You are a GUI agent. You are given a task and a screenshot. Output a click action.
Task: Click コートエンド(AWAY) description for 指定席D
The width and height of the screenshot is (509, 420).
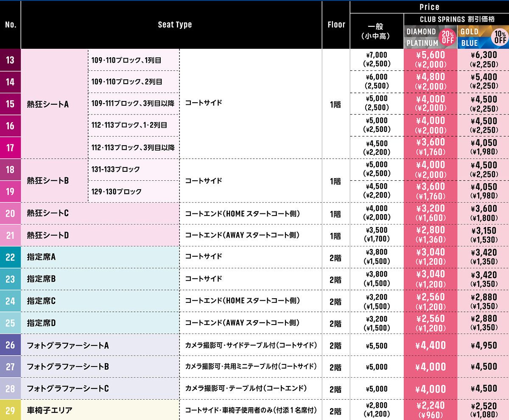[x=243, y=323]
